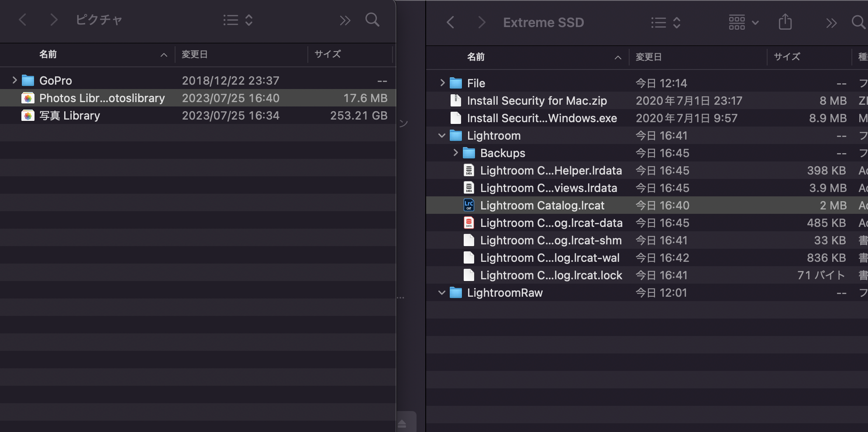This screenshot has height=432, width=868.
Task: Click the LightroomRaw folder name
Action: 505,293
